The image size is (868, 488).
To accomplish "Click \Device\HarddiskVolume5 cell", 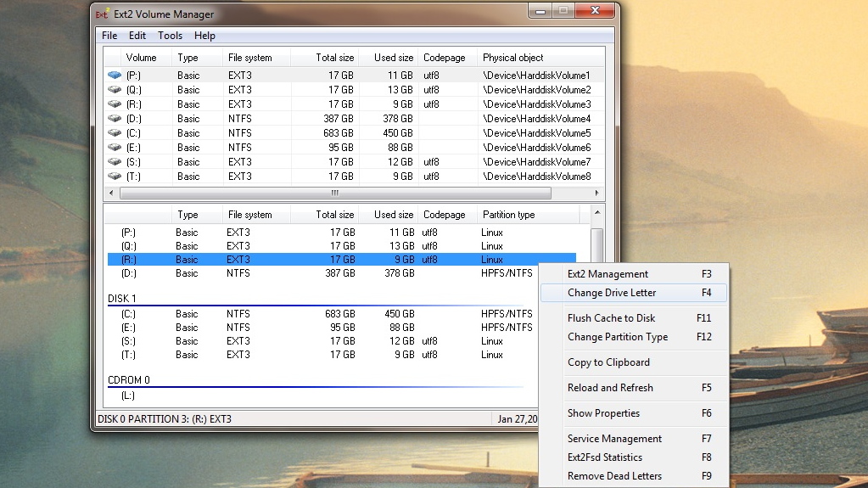I will pyautogui.click(x=536, y=132).
